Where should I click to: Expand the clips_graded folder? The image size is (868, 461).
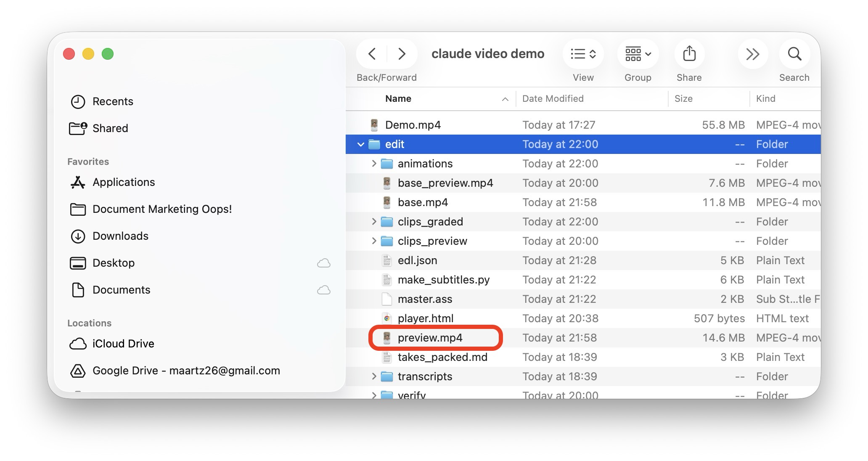click(373, 222)
